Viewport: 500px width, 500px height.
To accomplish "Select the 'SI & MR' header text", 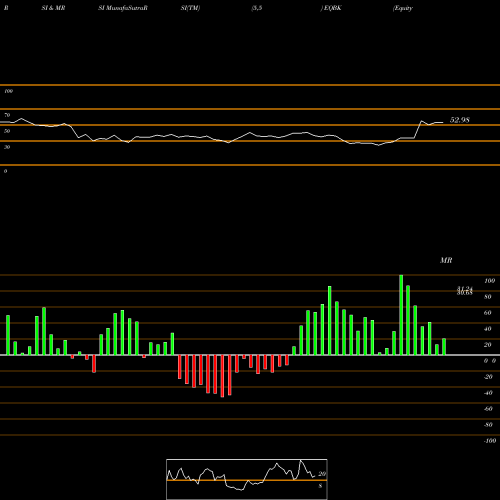I will tap(53, 8).
